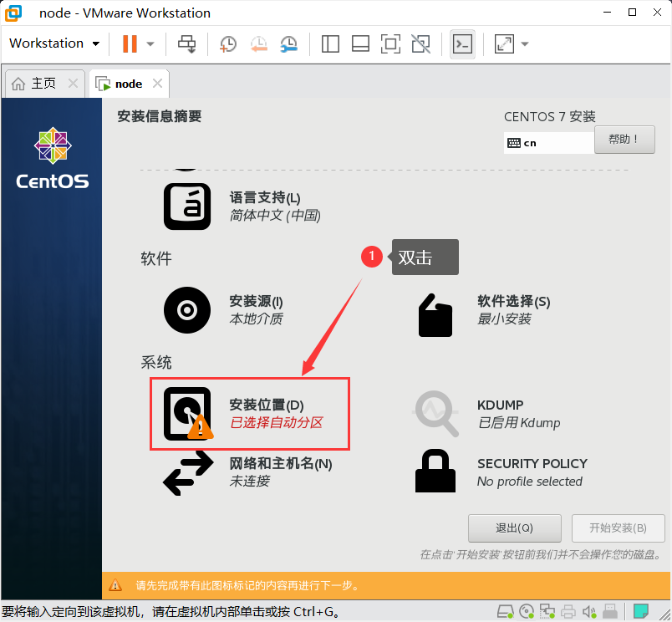Click the 退出(Q) quit button

(x=514, y=528)
